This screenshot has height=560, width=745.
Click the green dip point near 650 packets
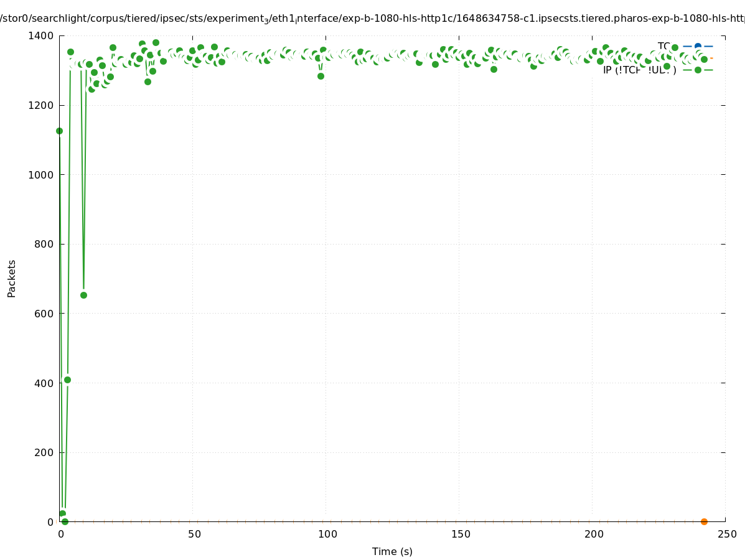(x=83, y=295)
